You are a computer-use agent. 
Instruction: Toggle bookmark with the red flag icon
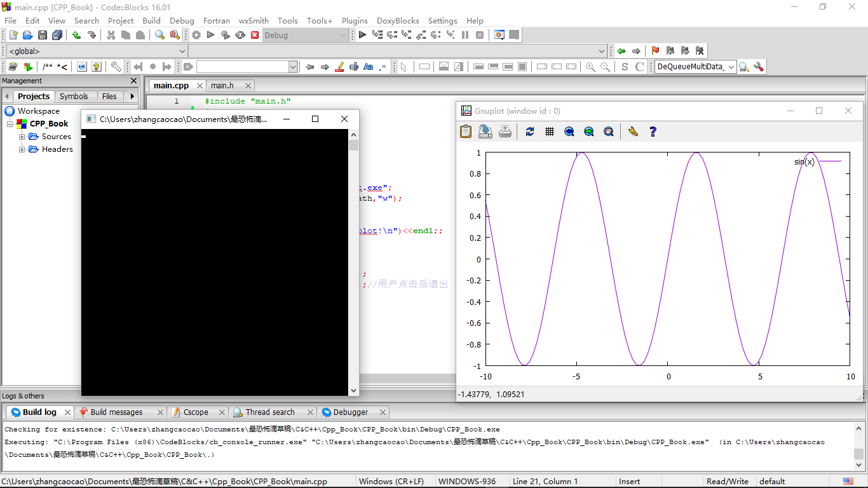655,51
